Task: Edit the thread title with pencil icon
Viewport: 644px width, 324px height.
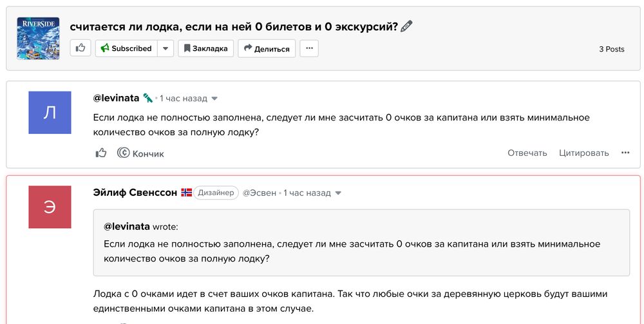Action: click(x=406, y=26)
